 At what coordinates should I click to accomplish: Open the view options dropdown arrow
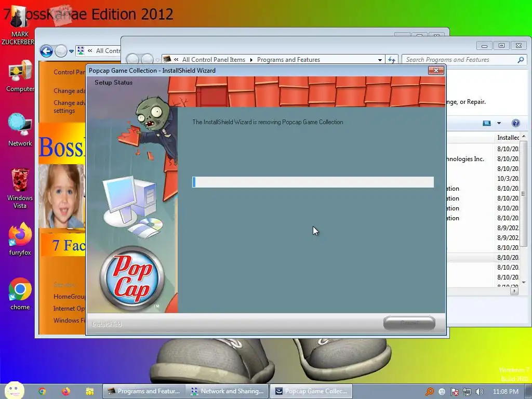(x=499, y=123)
